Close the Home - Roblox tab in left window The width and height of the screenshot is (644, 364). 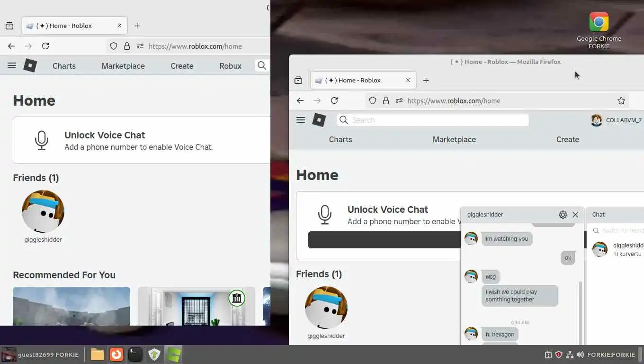tap(119, 26)
